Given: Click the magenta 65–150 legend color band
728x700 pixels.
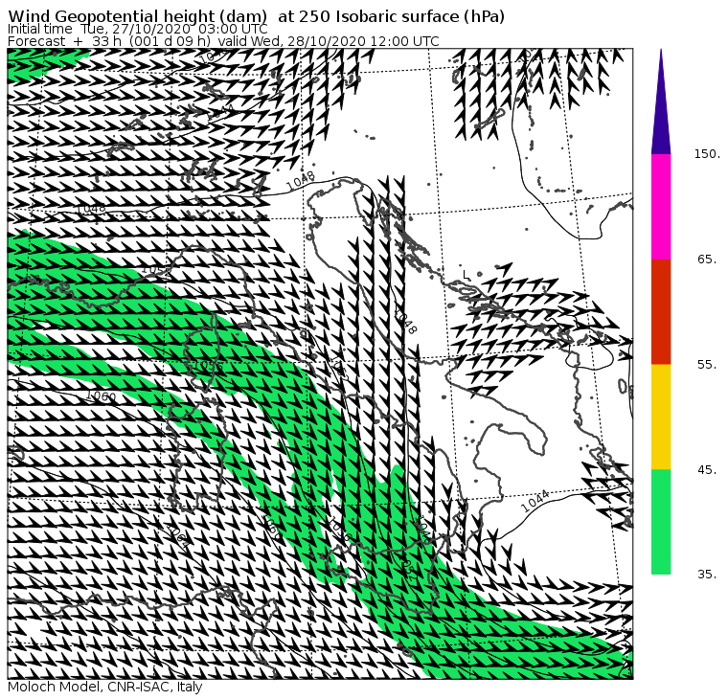Looking at the screenshot, I should (661, 207).
